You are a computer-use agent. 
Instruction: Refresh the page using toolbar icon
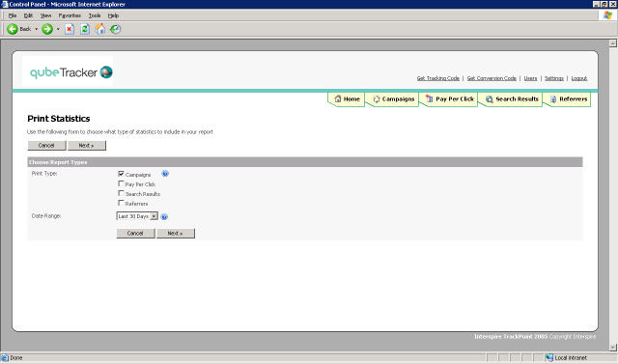[x=85, y=29]
